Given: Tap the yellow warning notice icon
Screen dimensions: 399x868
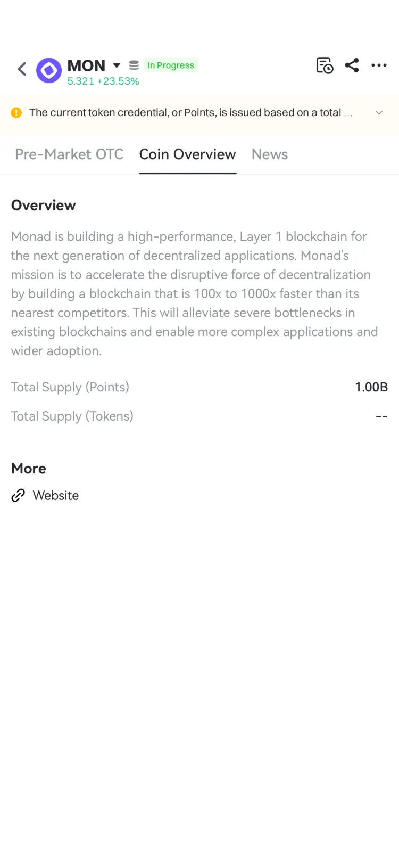Looking at the screenshot, I should (x=16, y=113).
